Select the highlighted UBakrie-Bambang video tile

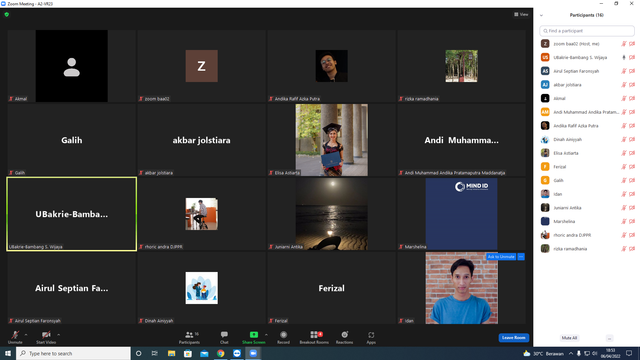coord(71,214)
